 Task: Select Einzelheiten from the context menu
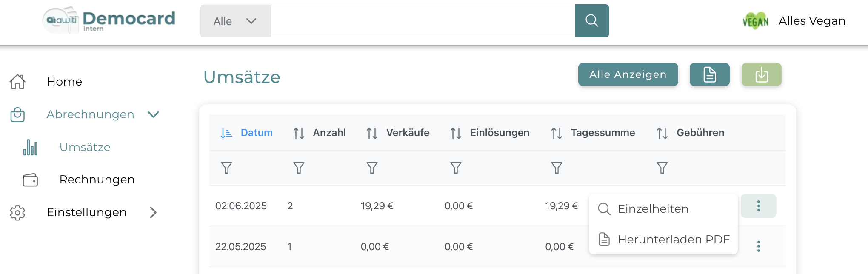click(653, 209)
